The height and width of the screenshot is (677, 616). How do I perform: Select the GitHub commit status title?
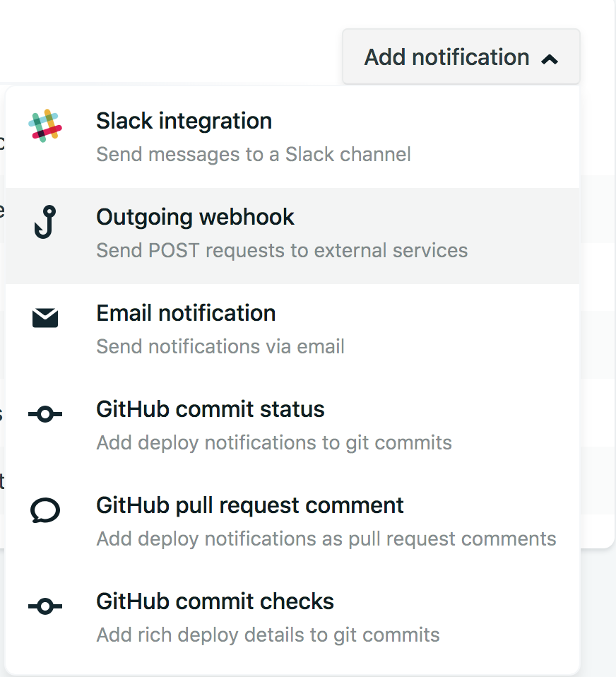[x=210, y=409]
